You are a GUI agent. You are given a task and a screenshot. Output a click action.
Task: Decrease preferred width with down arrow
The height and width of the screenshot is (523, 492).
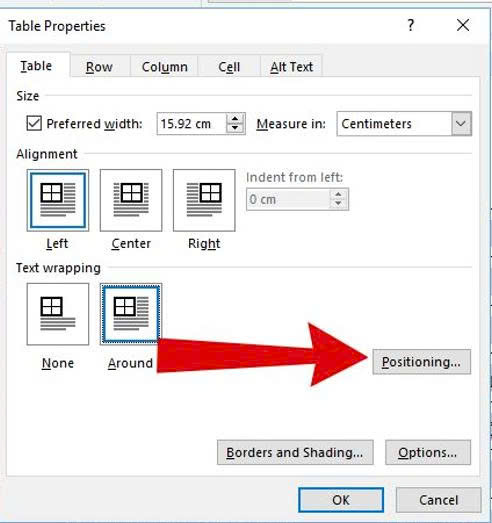click(x=235, y=128)
